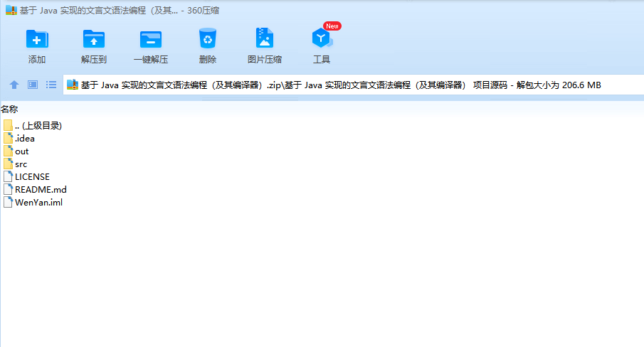Click the 360压缩 app icon in title bar
Image resolution: width=644 pixels, height=347 pixels.
[11, 10]
